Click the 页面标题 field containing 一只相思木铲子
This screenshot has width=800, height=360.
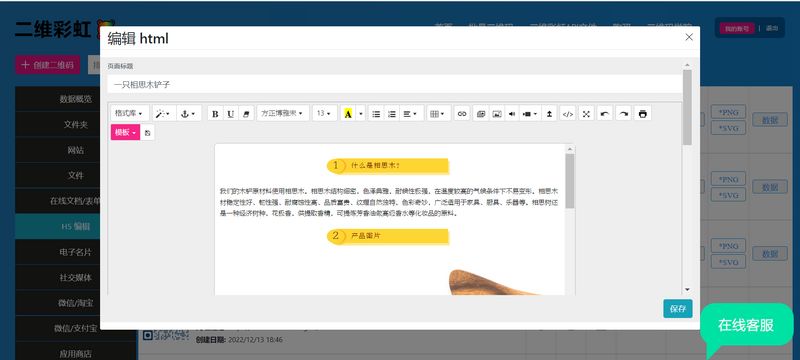point(394,84)
